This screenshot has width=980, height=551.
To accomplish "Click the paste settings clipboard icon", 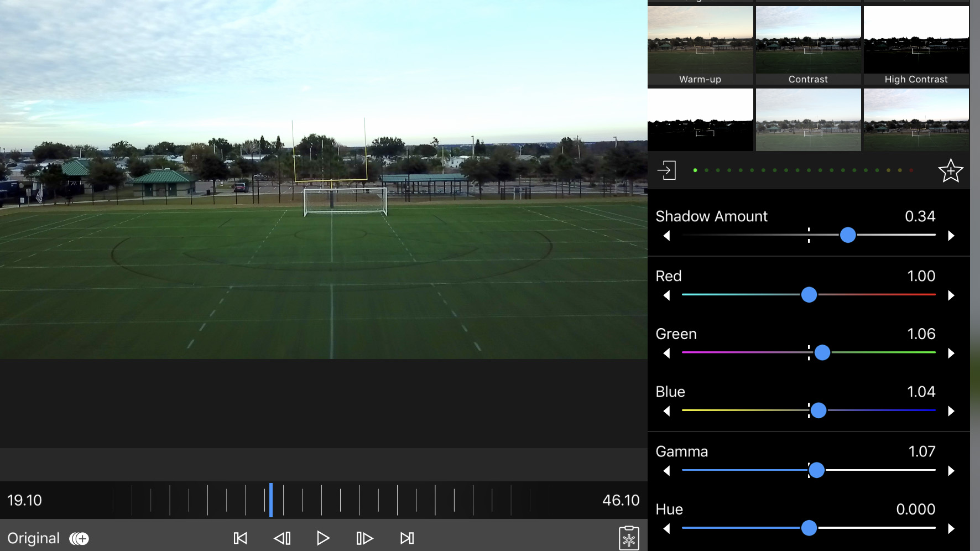I will click(629, 538).
